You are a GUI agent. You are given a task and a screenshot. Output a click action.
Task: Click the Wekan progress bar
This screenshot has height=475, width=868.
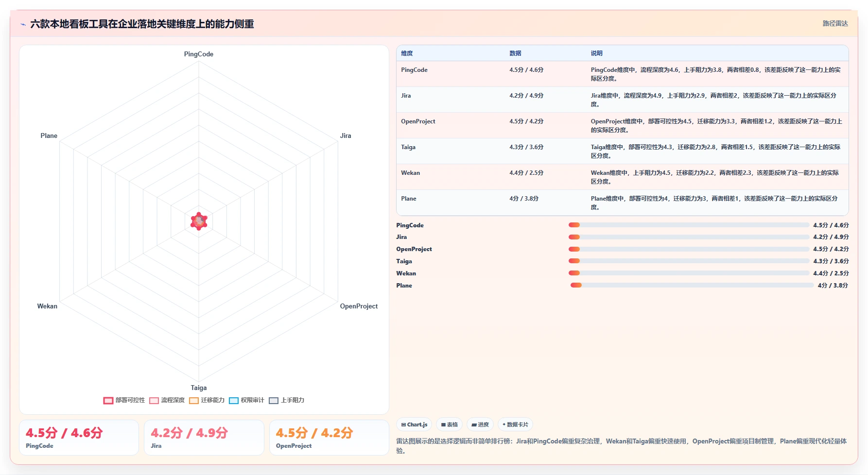point(689,273)
